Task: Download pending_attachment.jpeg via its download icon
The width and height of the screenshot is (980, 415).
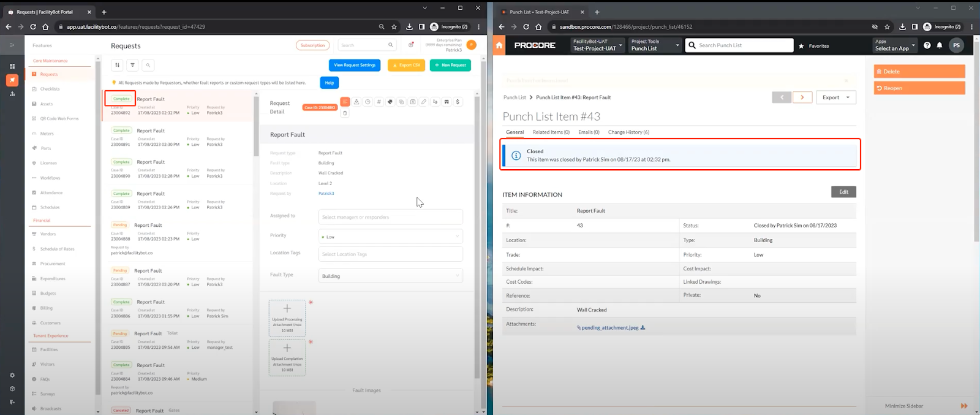Action: [643, 327]
